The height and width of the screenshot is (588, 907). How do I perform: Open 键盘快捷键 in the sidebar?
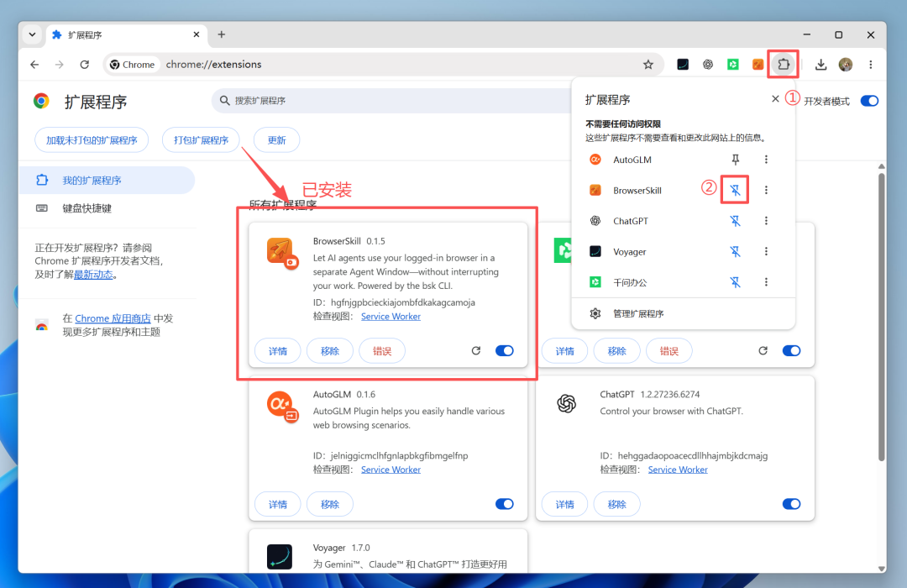107,208
